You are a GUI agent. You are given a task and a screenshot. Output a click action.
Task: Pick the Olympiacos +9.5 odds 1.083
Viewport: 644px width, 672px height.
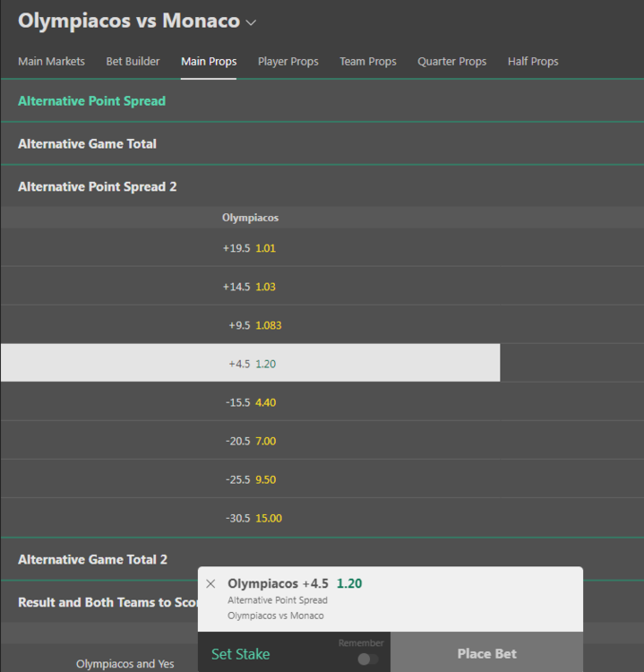click(x=250, y=325)
